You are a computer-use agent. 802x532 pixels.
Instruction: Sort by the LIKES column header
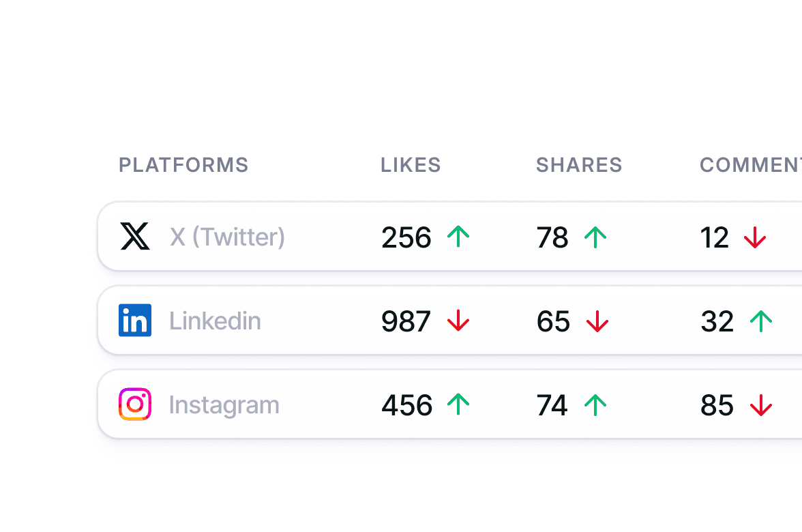[411, 165]
